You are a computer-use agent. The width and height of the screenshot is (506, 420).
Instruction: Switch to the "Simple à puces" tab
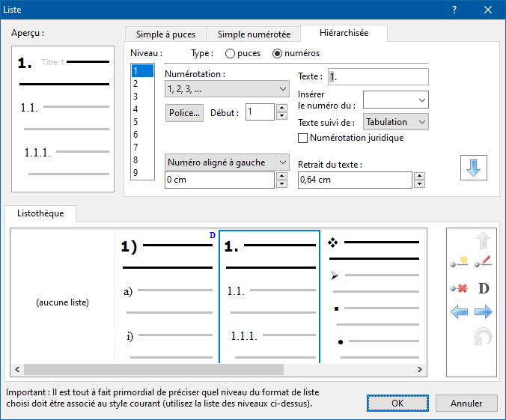165,34
